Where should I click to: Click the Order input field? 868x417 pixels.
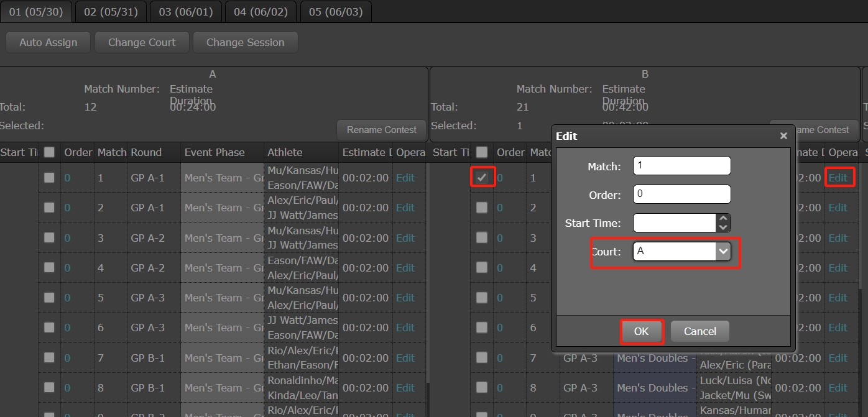[681, 194]
